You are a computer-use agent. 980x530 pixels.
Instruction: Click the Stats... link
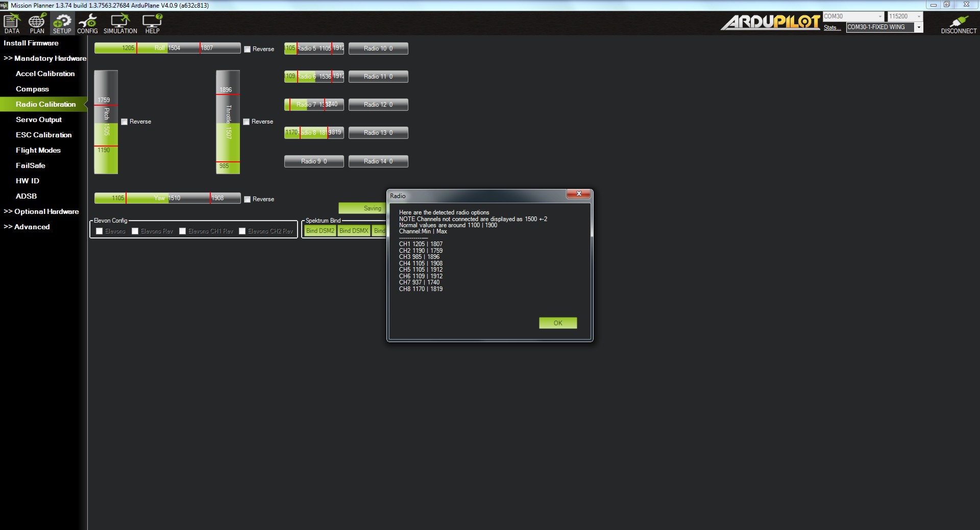[831, 28]
